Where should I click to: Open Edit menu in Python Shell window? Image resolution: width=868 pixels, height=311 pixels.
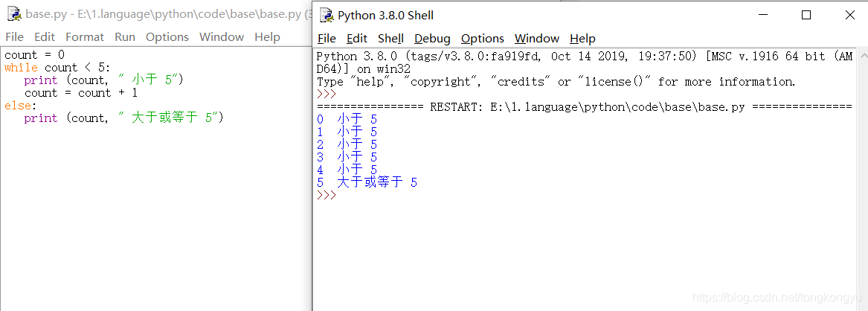coord(357,39)
